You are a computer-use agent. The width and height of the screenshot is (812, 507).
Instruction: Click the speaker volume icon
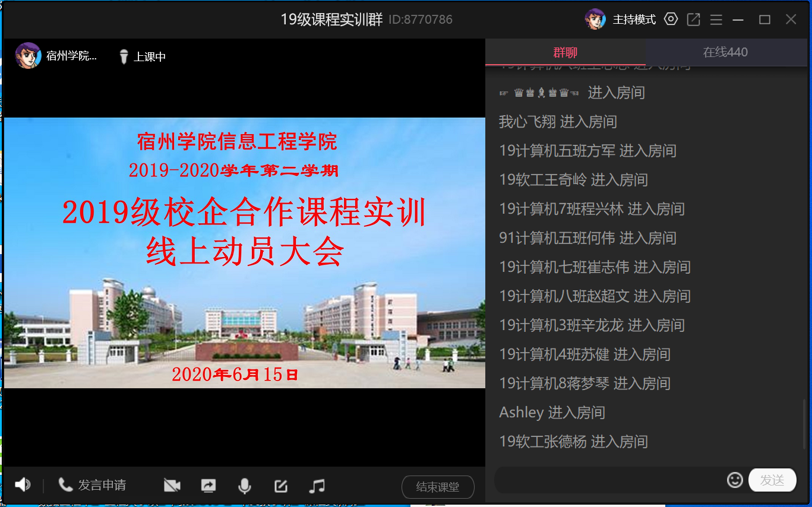(x=23, y=485)
